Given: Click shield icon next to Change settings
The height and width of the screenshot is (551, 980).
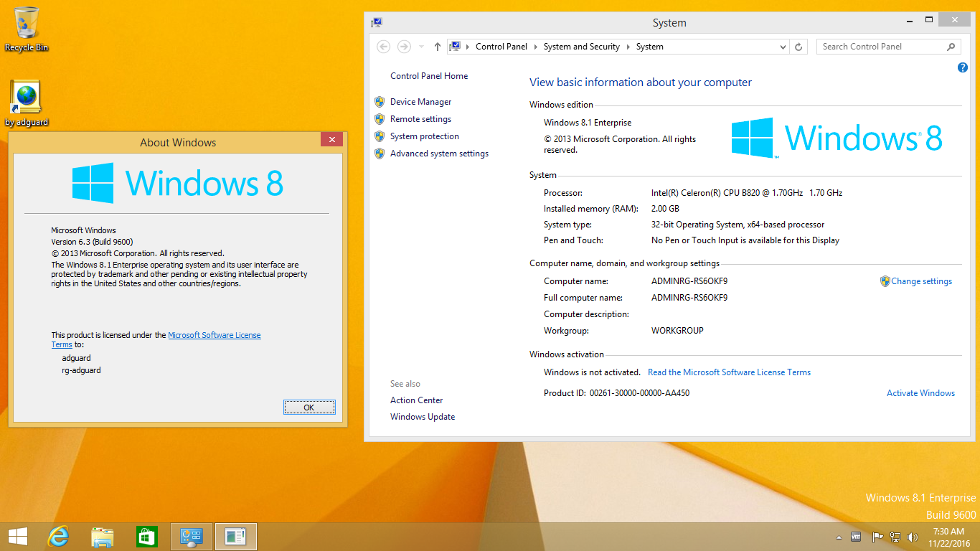Looking at the screenshot, I should click(885, 281).
